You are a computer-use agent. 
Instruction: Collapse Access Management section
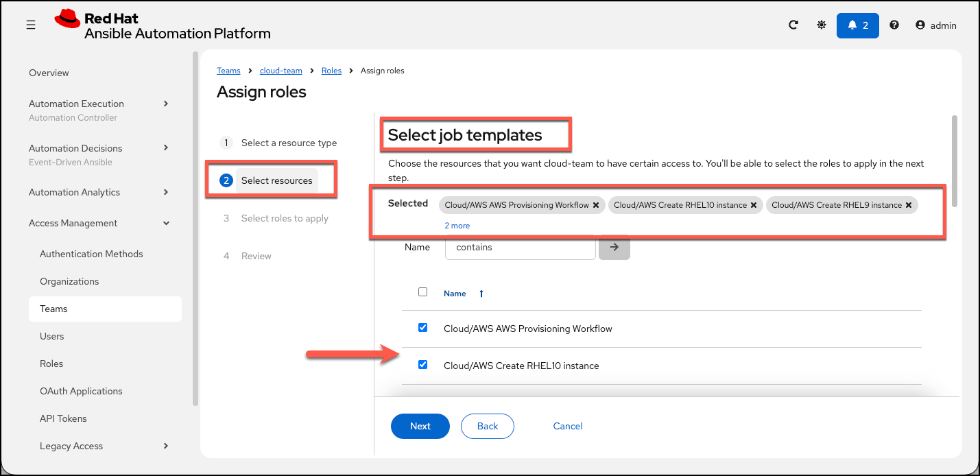tap(166, 223)
